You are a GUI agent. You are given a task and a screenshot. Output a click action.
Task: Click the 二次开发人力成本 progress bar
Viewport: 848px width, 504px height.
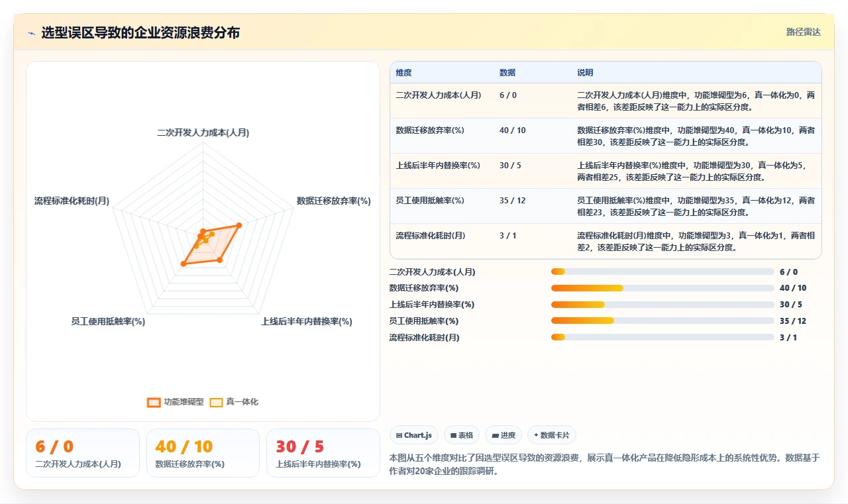point(662,272)
